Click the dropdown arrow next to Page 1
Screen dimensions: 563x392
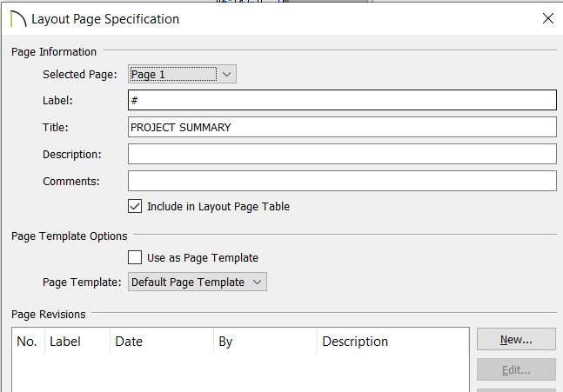[x=226, y=74]
